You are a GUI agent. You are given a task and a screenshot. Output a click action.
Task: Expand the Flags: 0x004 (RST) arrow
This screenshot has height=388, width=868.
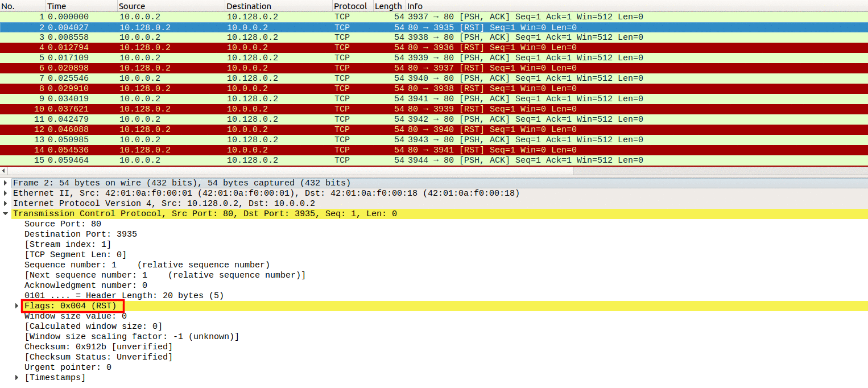[17, 306]
